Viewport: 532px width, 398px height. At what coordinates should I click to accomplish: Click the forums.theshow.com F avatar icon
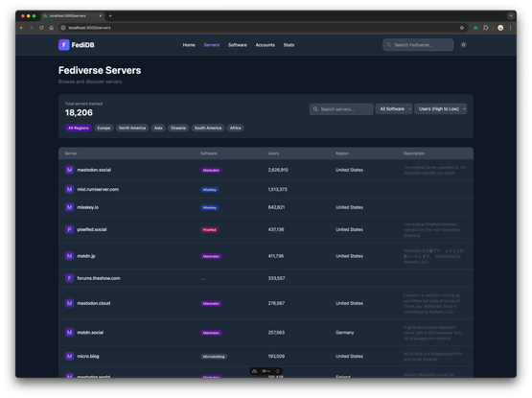tap(69, 278)
